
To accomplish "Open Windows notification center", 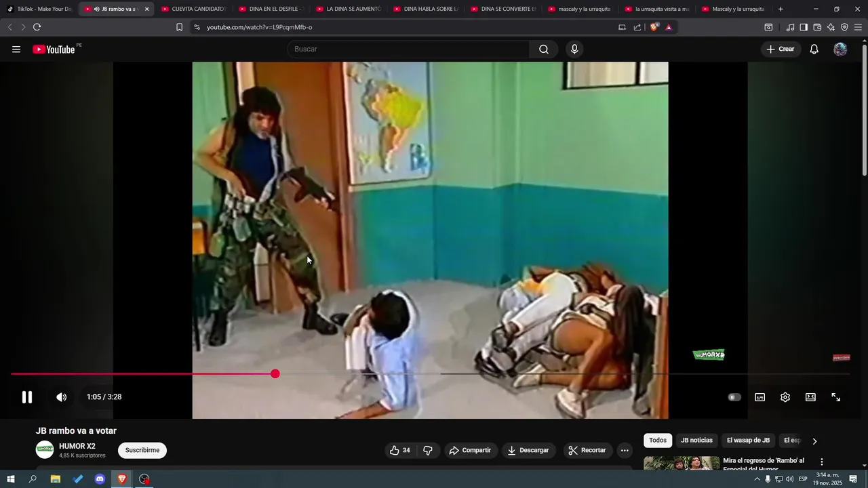I will (x=853, y=479).
